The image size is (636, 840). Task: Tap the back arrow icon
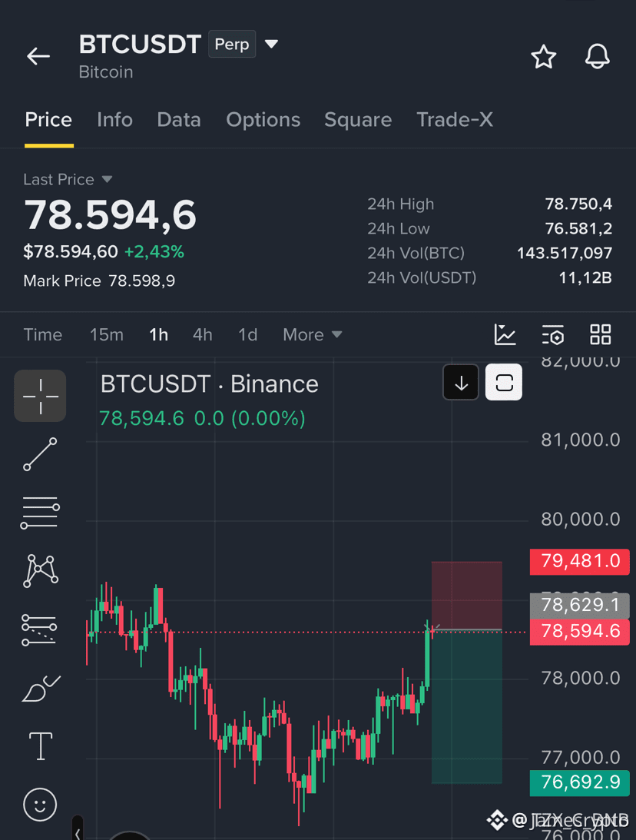point(38,55)
